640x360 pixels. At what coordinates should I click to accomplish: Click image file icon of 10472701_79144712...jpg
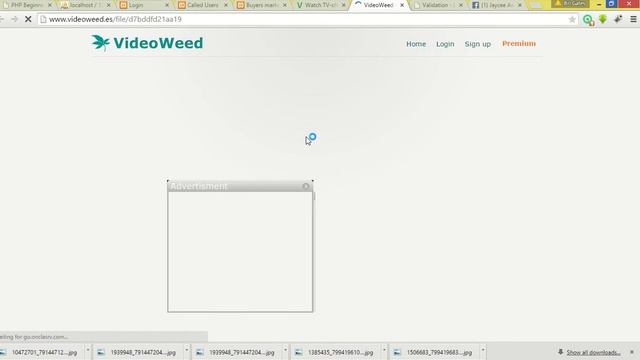click(x=3, y=352)
